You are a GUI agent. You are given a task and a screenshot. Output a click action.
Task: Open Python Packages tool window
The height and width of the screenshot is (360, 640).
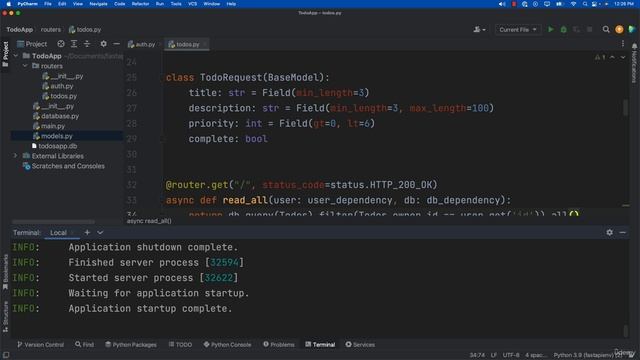pyautogui.click(x=131, y=344)
